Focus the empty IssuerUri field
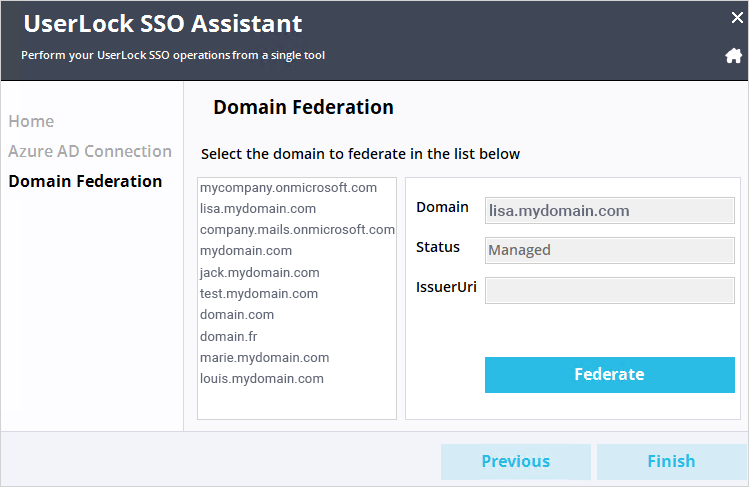749x487 pixels. tap(610, 290)
